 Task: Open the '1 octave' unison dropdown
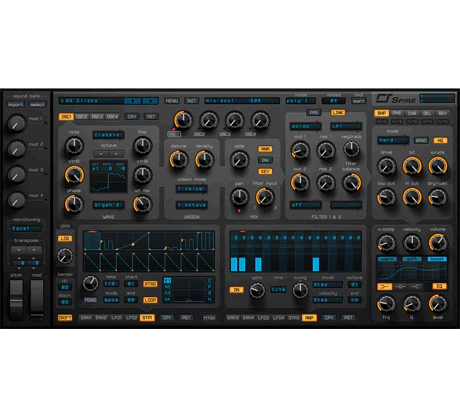coord(192,205)
